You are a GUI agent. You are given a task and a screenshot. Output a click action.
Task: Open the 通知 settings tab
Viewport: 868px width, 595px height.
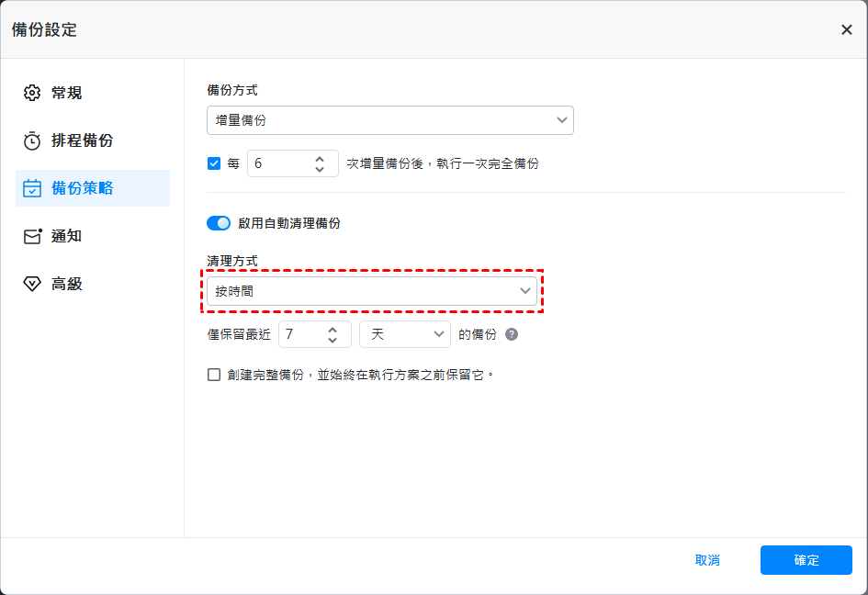tap(66, 236)
